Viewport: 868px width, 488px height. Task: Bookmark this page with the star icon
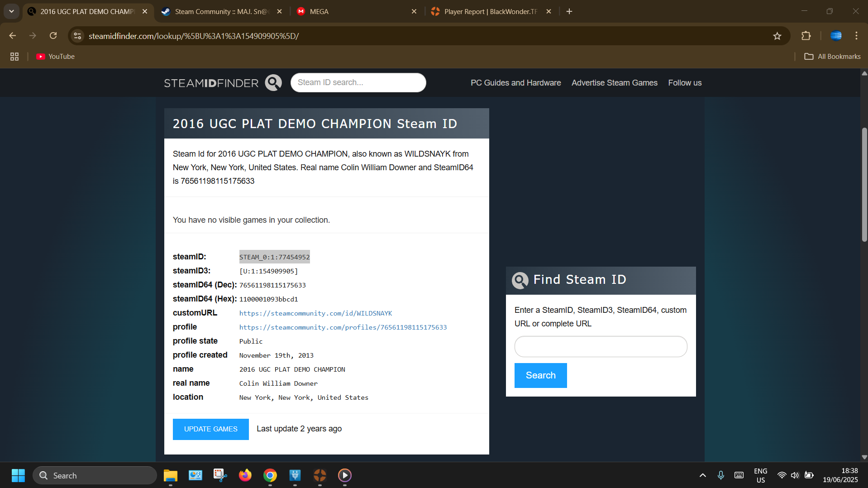pos(777,36)
